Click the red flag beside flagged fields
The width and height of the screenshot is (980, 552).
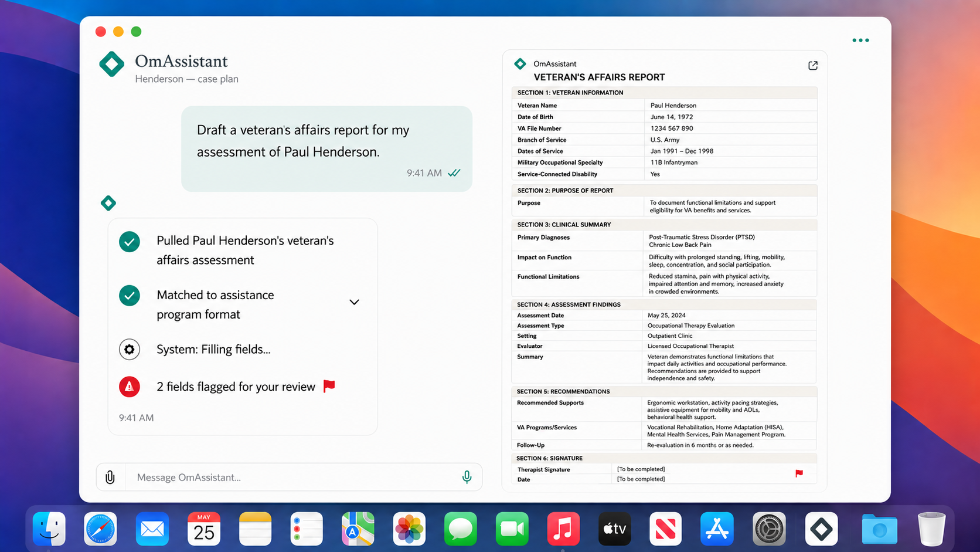tap(329, 386)
